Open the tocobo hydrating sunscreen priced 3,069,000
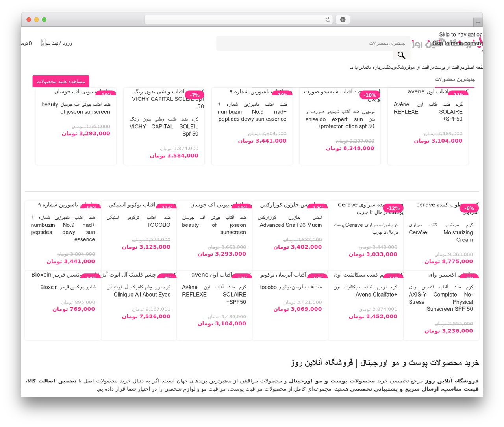504x427 pixels. (x=291, y=287)
